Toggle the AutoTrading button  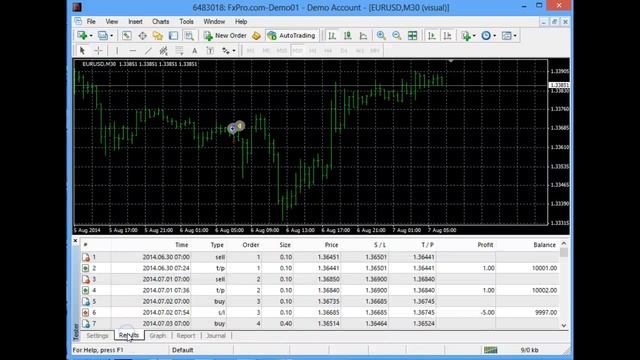coord(291,36)
